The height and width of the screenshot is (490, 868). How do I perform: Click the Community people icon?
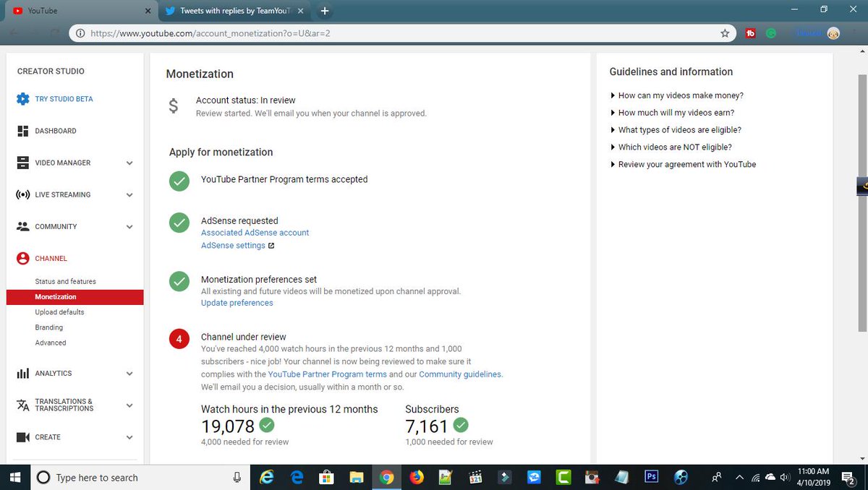22,226
